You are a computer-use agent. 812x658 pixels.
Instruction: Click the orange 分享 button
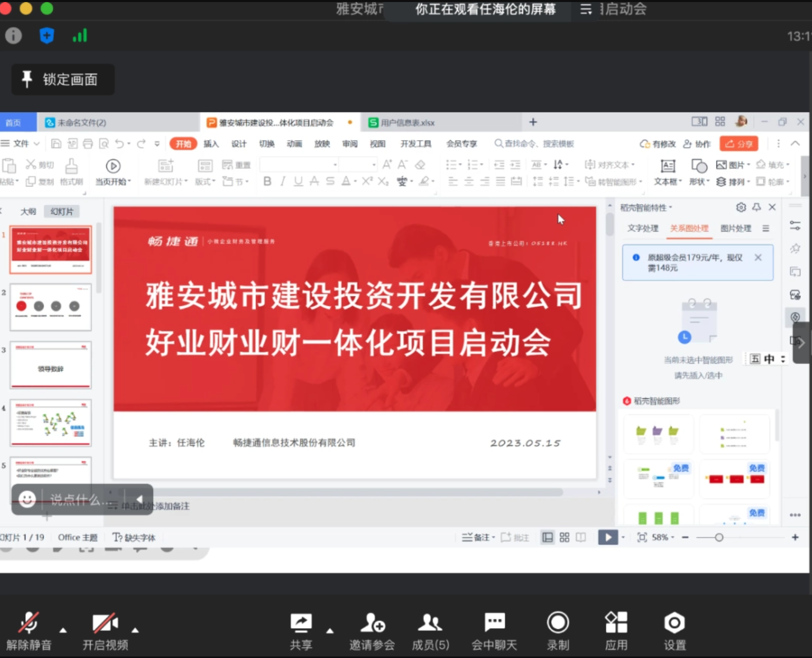pos(739,144)
